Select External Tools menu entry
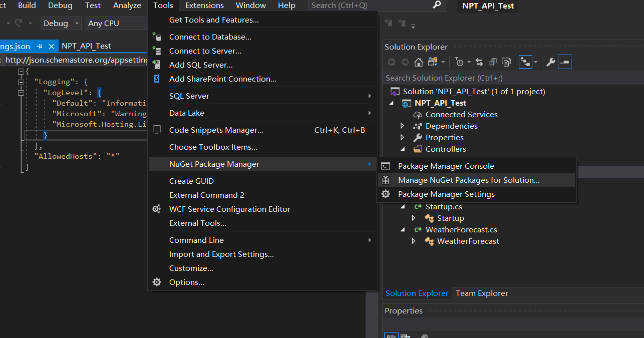This screenshot has width=644, height=338. [262, 223]
